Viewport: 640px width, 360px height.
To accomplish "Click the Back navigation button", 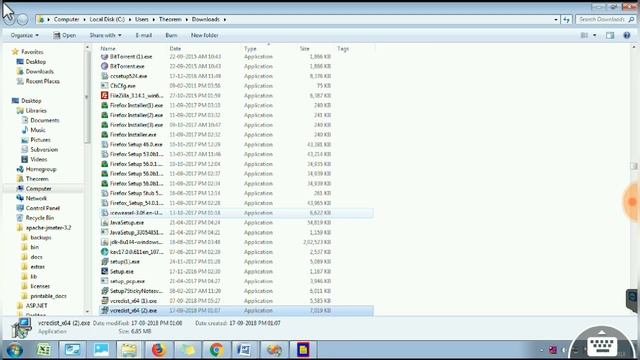I will pyautogui.click(x=9, y=19).
